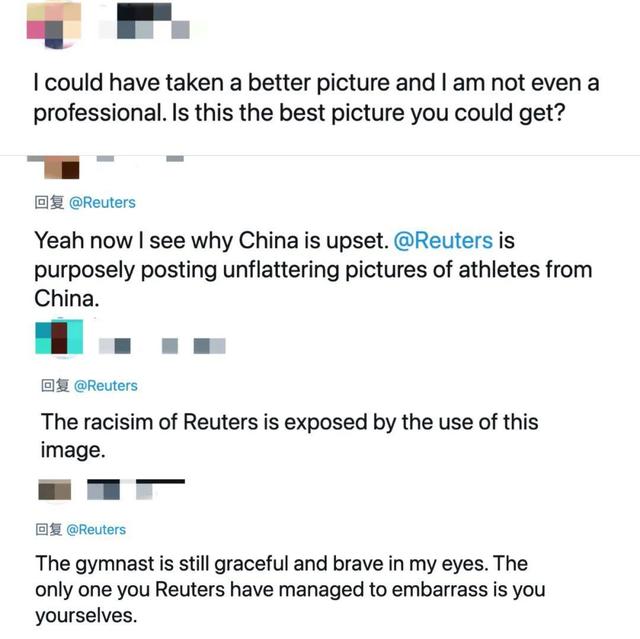Click the 回复 label above the gymnast tweet
This screenshot has width=640, height=639.
coord(49,530)
